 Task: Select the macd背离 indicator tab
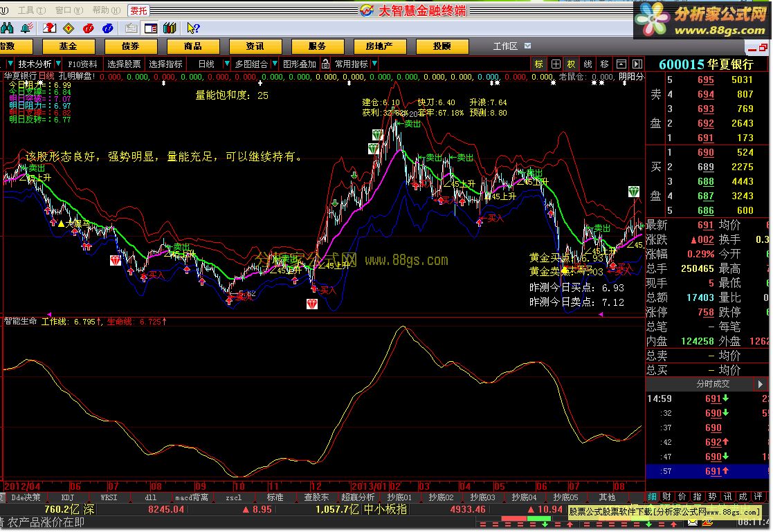(192, 497)
